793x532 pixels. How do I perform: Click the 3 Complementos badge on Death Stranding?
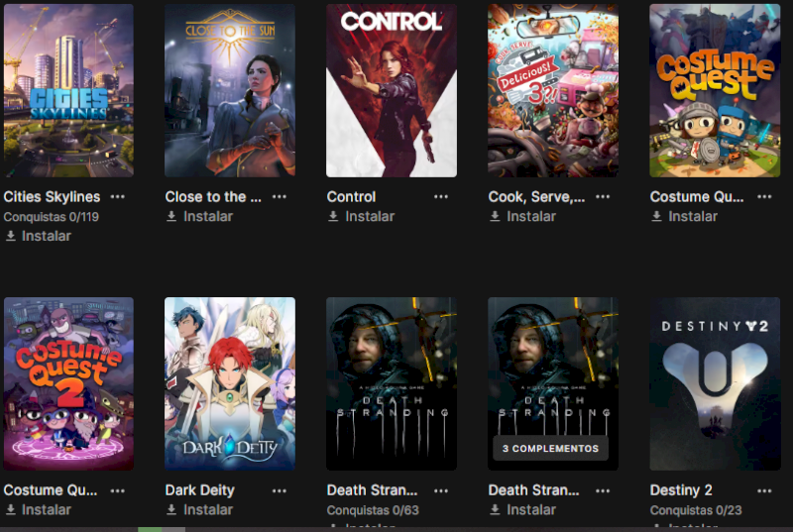pyautogui.click(x=550, y=448)
